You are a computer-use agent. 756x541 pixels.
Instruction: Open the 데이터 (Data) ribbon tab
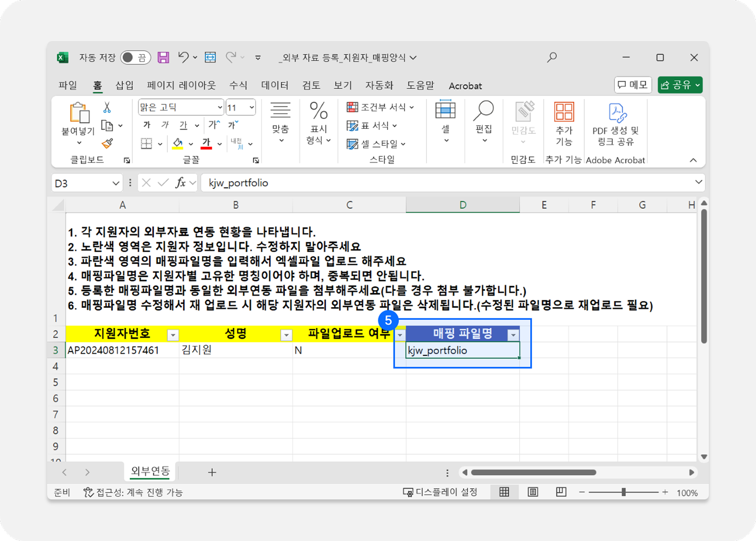point(274,85)
